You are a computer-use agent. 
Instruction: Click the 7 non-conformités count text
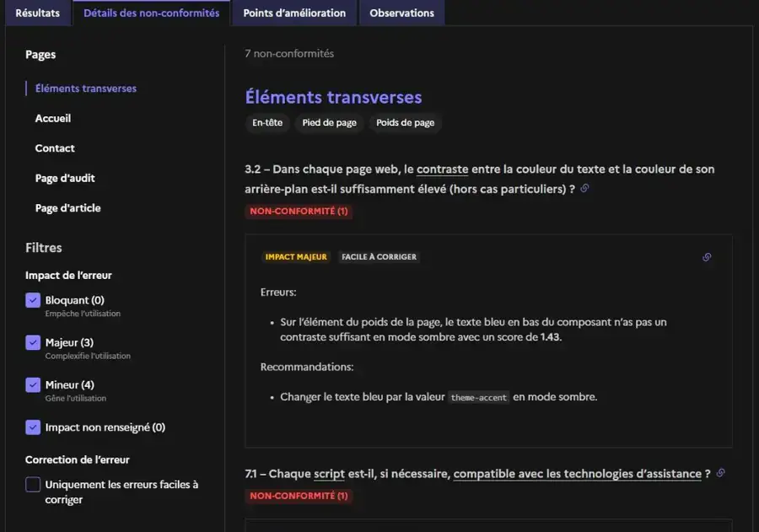pyautogui.click(x=289, y=54)
